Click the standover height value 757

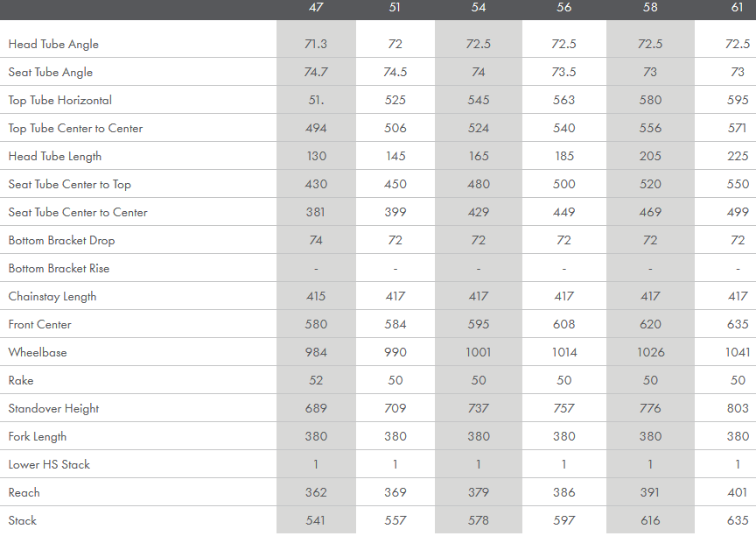[x=564, y=408]
